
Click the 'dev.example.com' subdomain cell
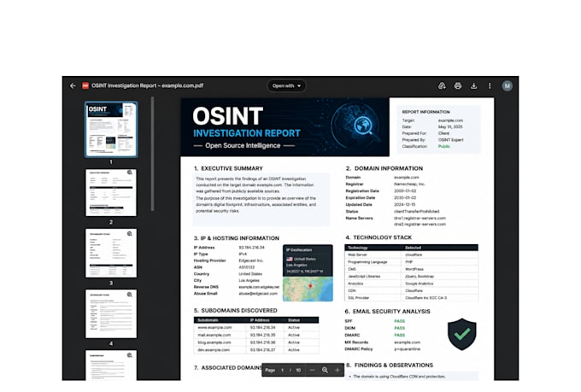coord(214,350)
